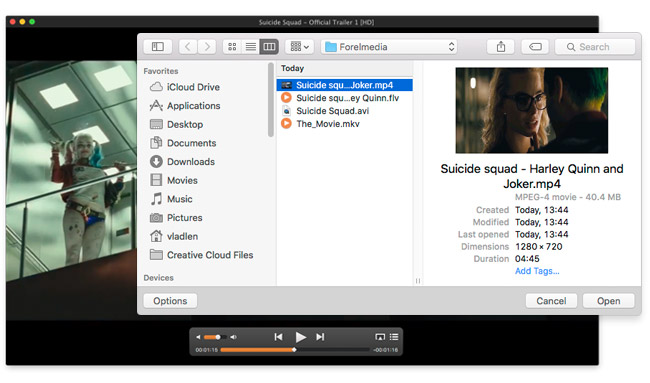Switch to list view
Image resolution: width=650 pixels, height=383 pixels.
[250, 47]
